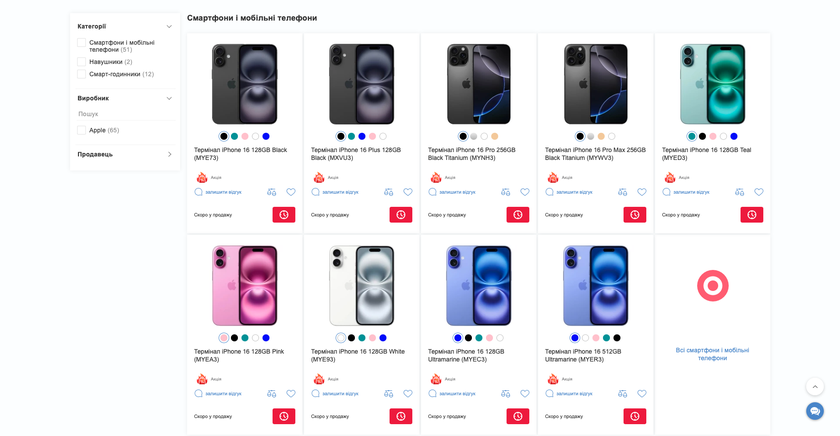Collapse the Виробник filter section
The width and height of the screenshot is (840, 436).
coord(169,98)
